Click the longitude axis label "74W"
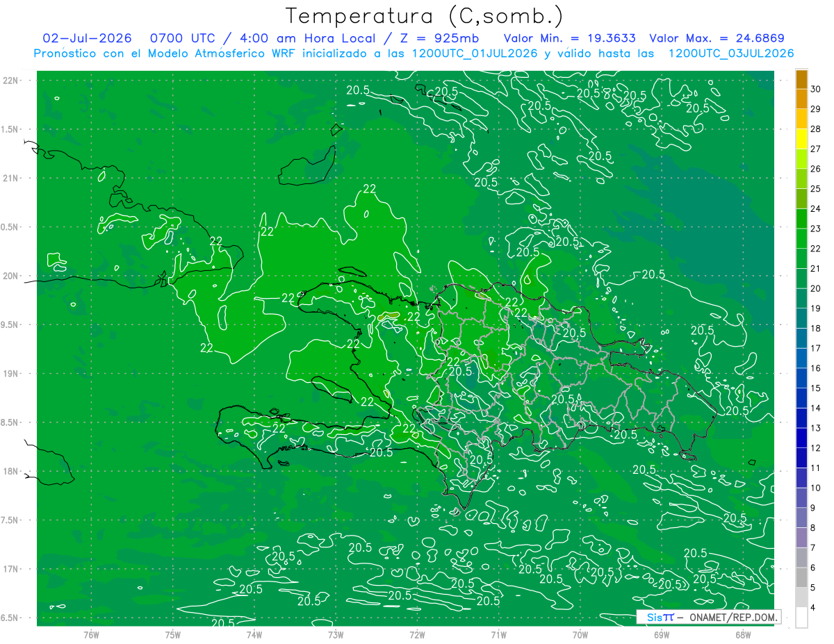This screenshot has height=644, width=834. [254, 634]
